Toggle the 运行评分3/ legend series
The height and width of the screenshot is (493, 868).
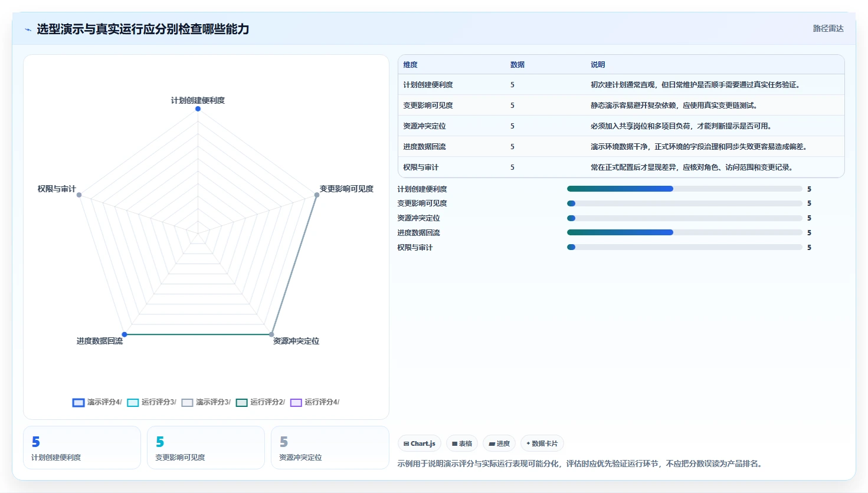pyautogui.click(x=152, y=402)
